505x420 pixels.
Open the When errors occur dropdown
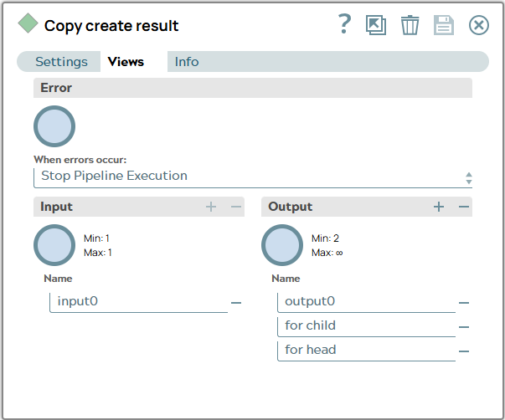pyautogui.click(x=253, y=177)
